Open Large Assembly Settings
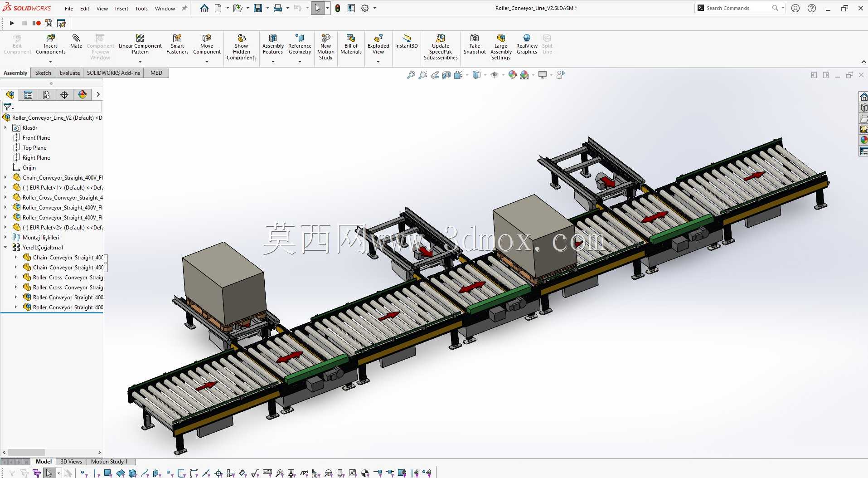The image size is (868, 478). click(501, 47)
